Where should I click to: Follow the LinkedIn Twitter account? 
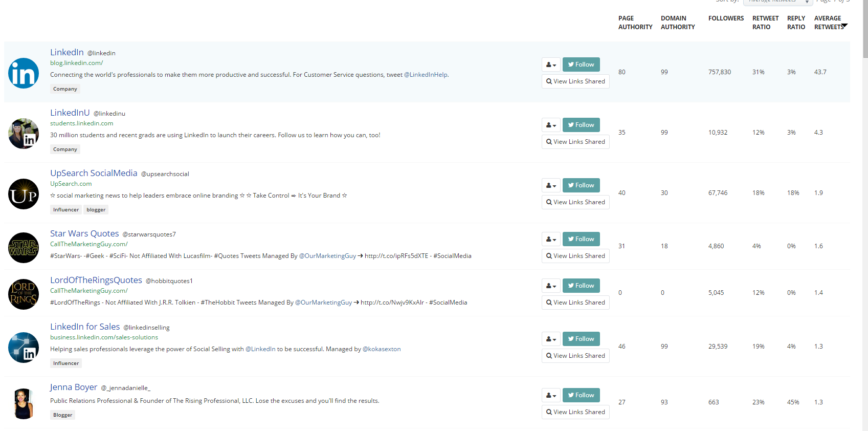coord(581,64)
